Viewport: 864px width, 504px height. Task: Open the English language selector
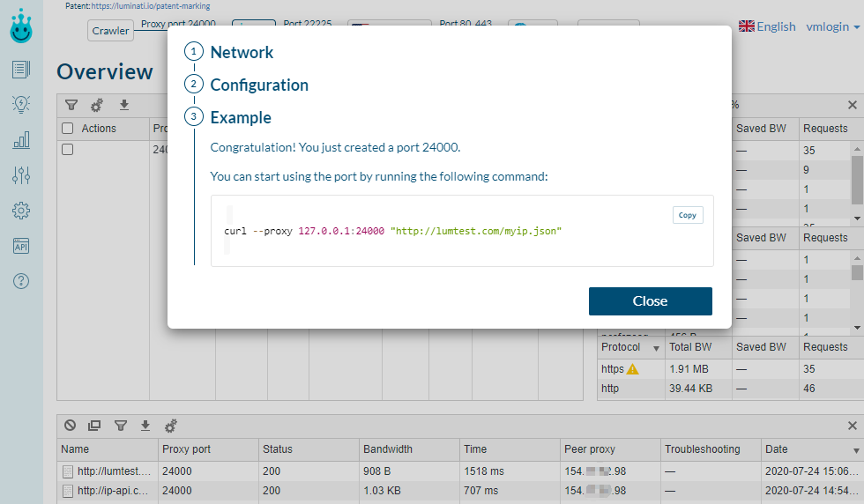pos(767,26)
